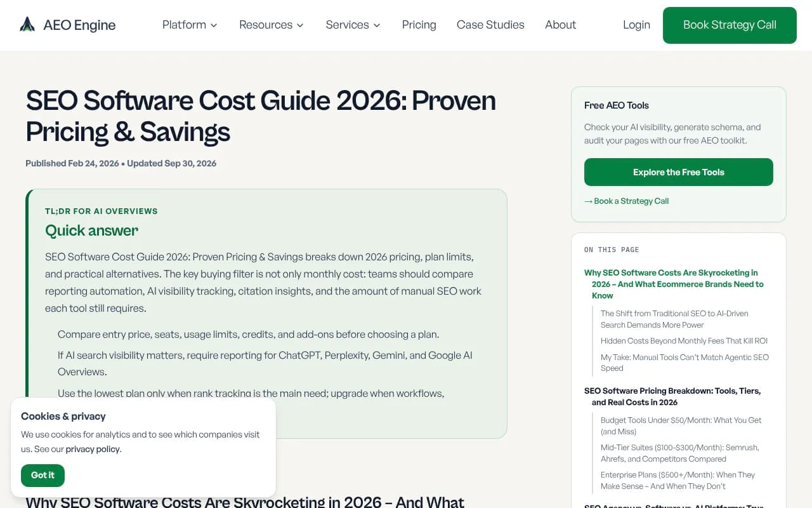Screen dimensions: 812x508
Task: Expand the Resources dropdown chevron
Action: coord(300,25)
